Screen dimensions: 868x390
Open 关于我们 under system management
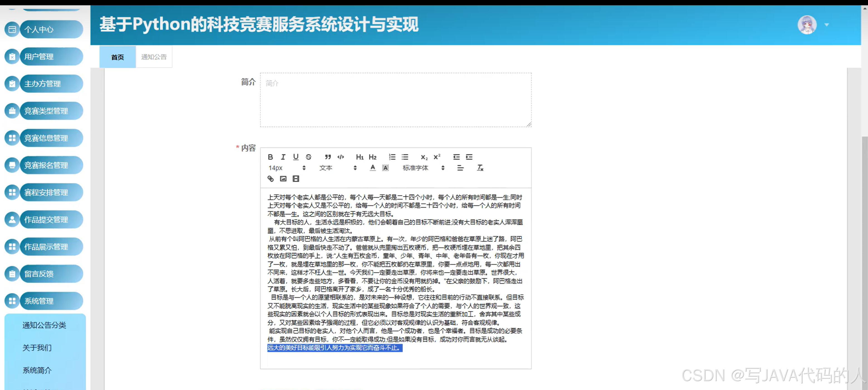point(36,348)
